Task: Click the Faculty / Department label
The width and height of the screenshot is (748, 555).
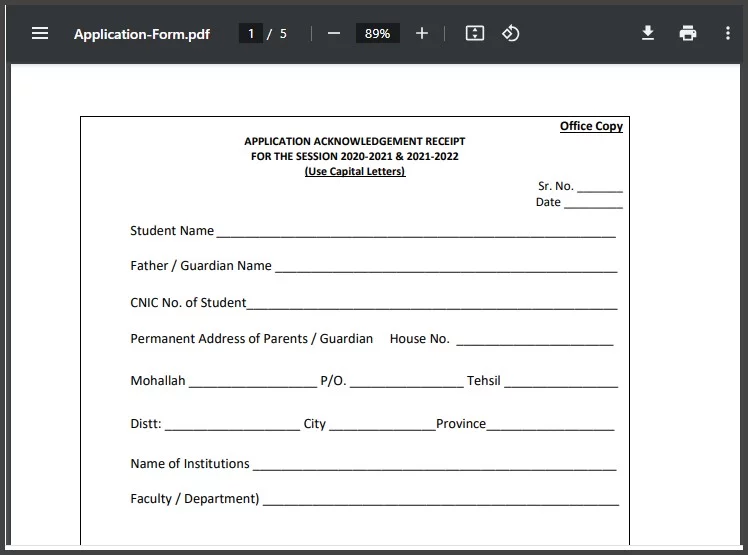Action: (x=195, y=499)
